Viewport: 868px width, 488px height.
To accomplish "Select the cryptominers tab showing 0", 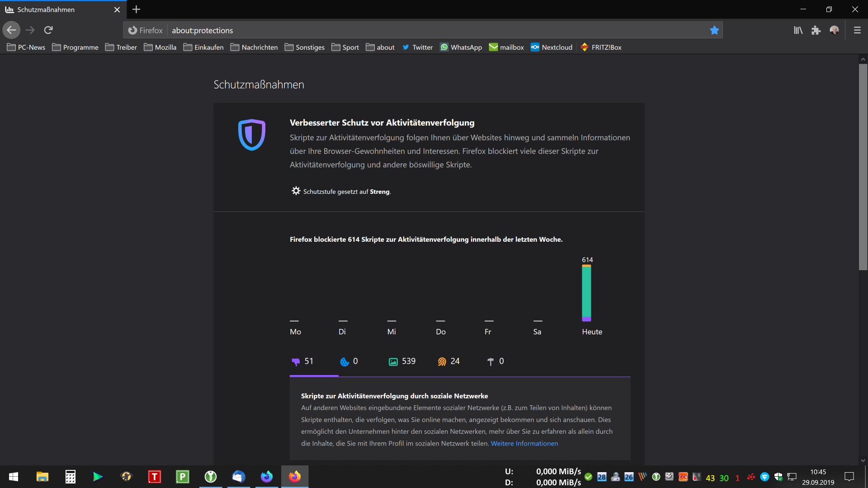I will pos(495,361).
